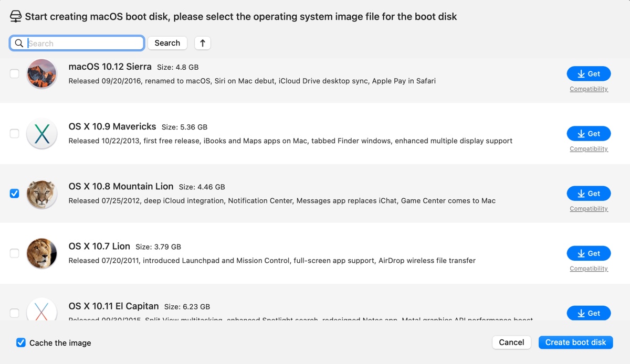This screenshot has width=630, height=364.
Task: Open Compatibility link for Mountain Lion
Action: pyautogui.click(x=589, y=209)
